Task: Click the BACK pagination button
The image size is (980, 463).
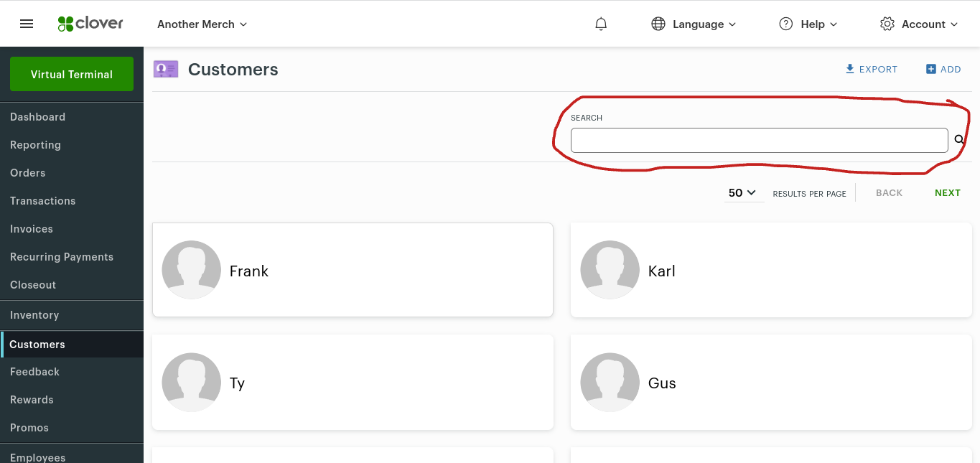Action: (x=889, y=192)
